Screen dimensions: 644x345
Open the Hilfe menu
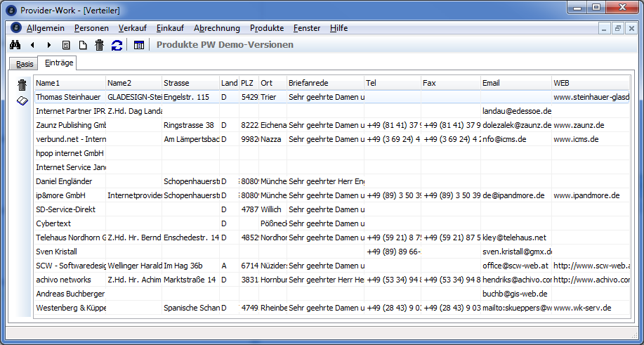[339, 28]
